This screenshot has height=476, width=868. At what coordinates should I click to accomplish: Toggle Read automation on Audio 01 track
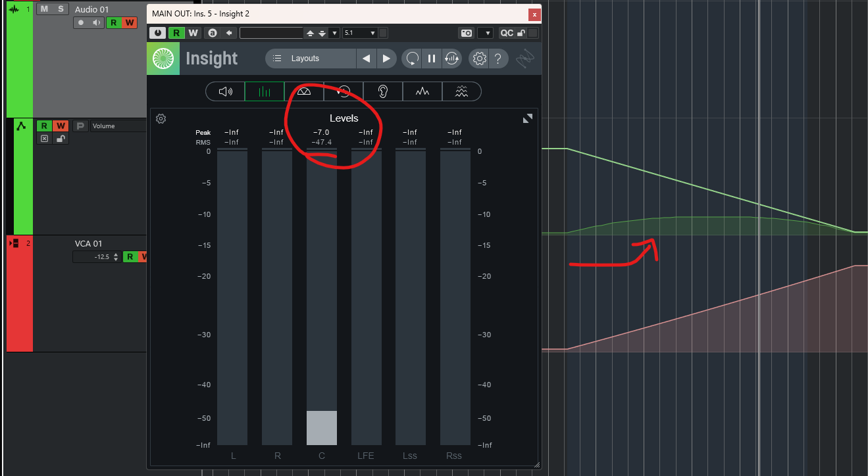113,22
